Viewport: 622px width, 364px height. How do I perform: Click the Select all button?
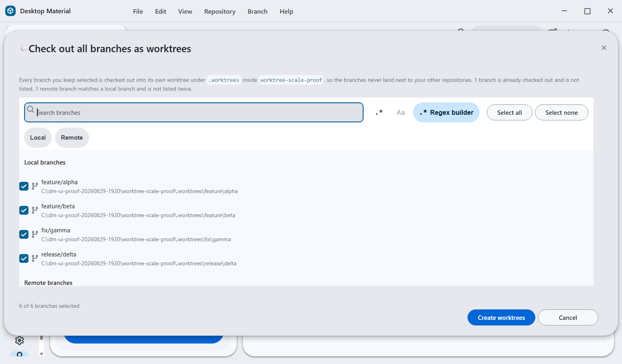coord(509,112)
